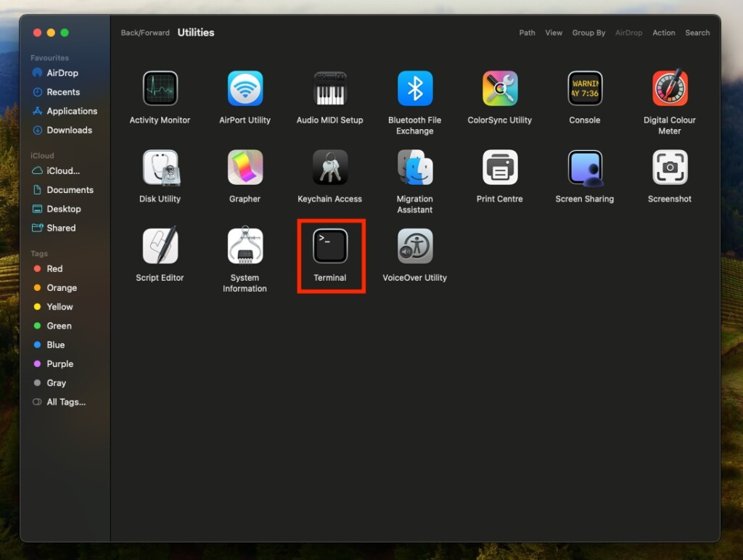743x560 pixels.
Task: Open the Screenshot utility icon
Action: pyautogui.click(x=669, y=168)
